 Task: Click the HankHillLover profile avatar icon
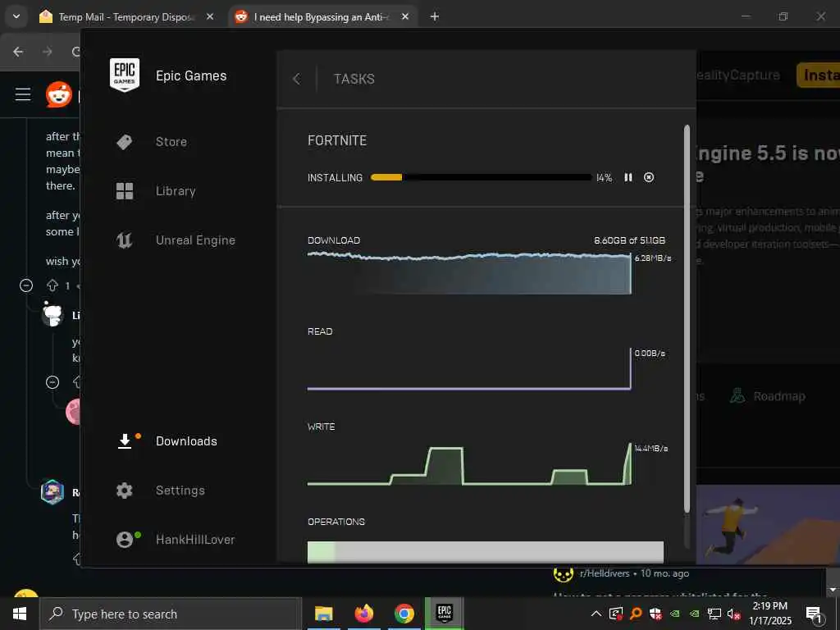pyautogui.click(x=125, y=540)
